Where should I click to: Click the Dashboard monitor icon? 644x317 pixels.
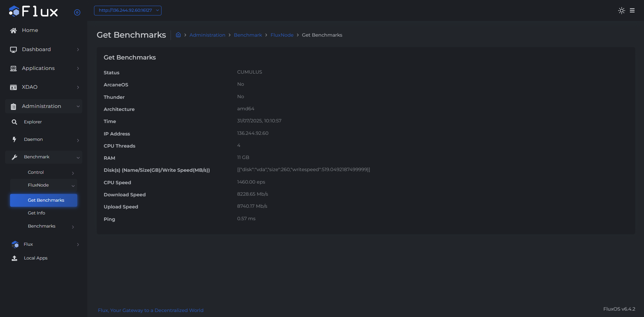(13, 50)
